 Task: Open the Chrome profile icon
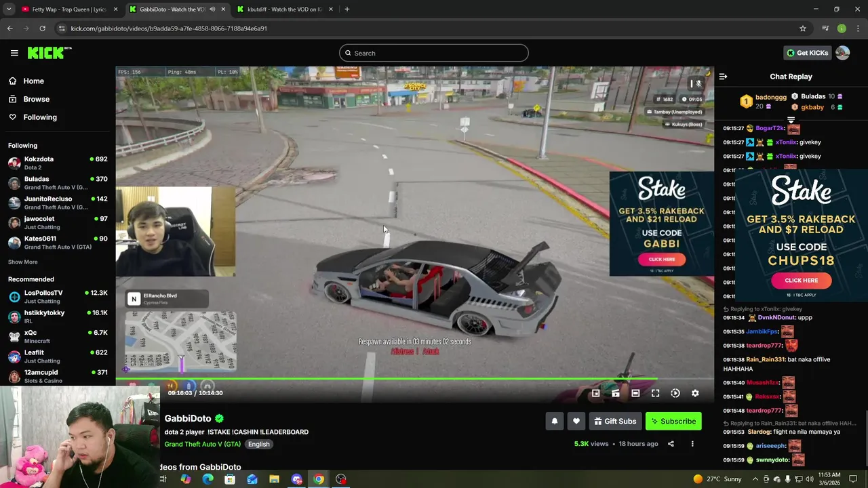842,28
